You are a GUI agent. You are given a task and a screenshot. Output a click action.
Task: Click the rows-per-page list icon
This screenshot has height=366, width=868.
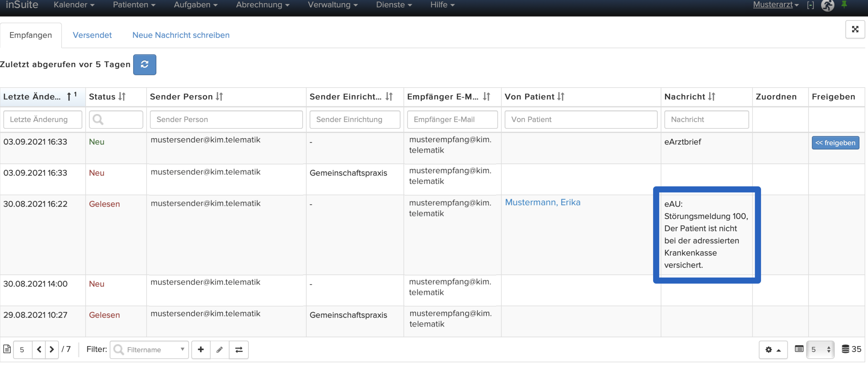pyautogui.click(x=799, y=349)
